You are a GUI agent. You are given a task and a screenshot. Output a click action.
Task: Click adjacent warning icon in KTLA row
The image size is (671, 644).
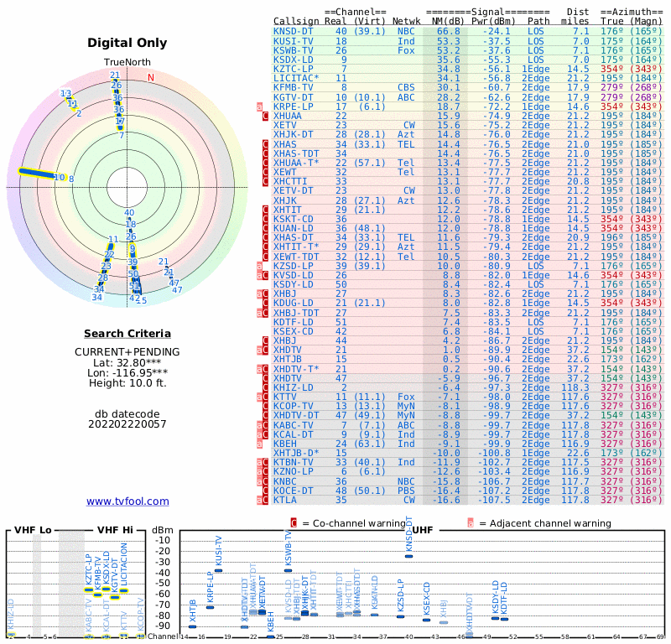(259, 500)
